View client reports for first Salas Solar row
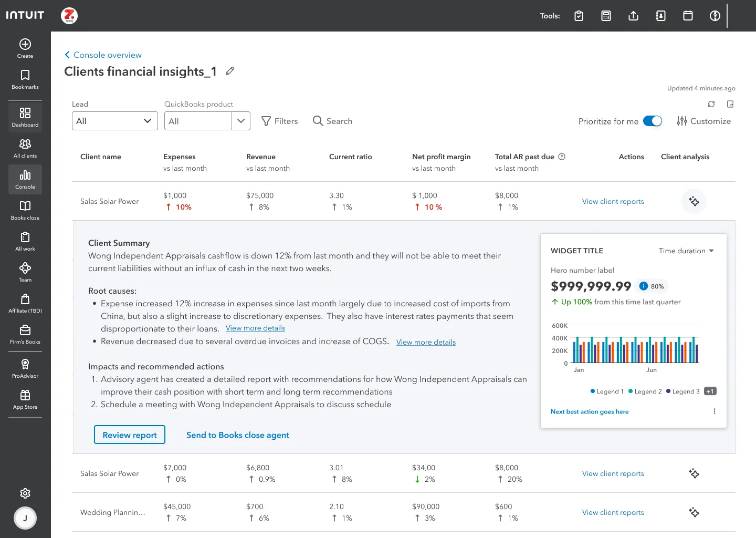This screenshot has height=538, width=756. [613, 201]
